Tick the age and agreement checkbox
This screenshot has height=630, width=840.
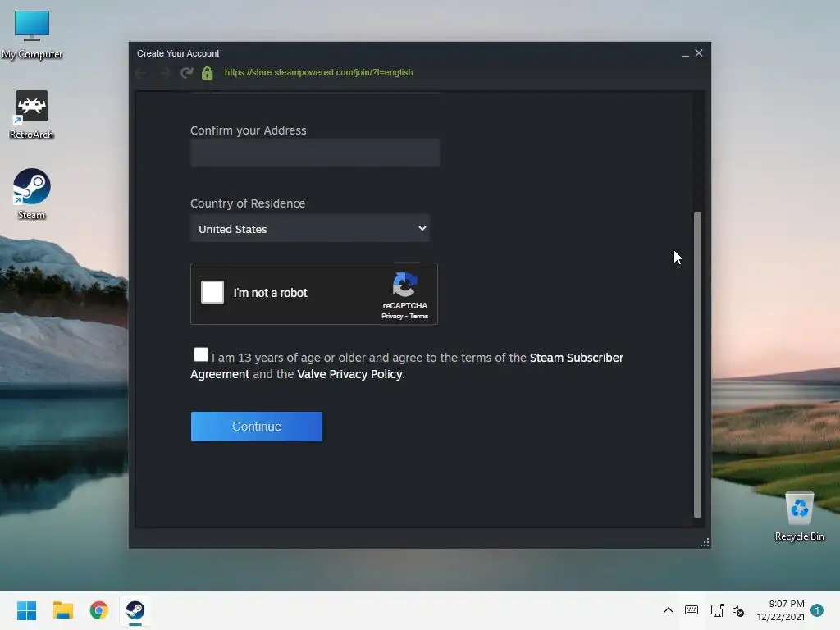(200, 354)
